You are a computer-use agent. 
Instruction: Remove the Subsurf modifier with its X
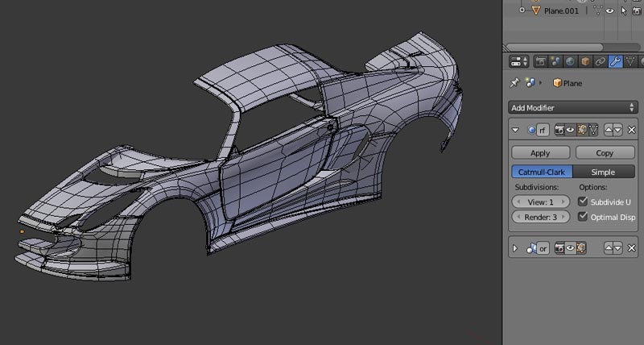pyautogui.click(x=631, y=130)
